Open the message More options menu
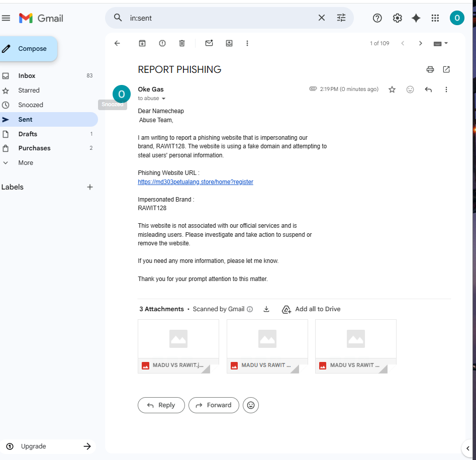 click(446, 89)
